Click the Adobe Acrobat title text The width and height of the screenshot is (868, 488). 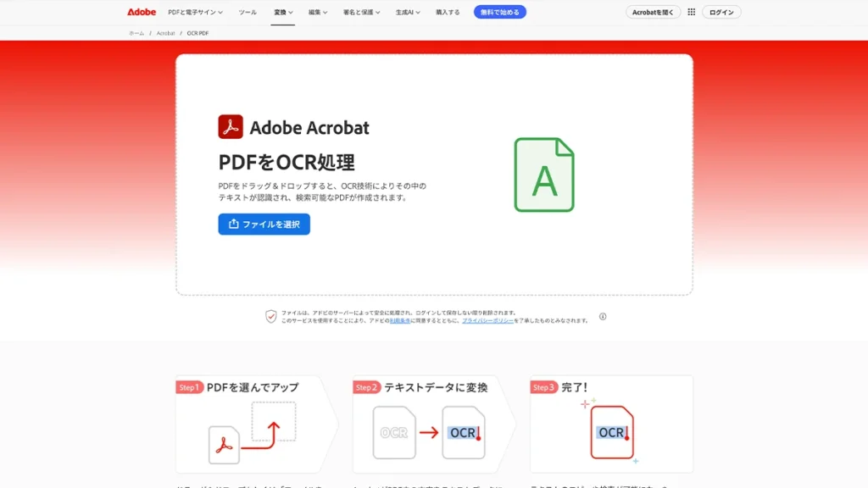309,128
